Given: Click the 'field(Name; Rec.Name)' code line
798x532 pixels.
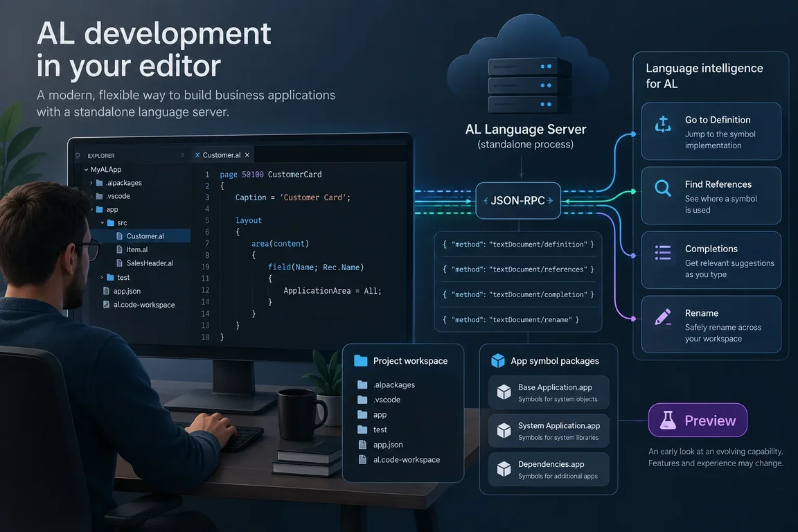Looking at the screenshot, I should coord(316,267).
